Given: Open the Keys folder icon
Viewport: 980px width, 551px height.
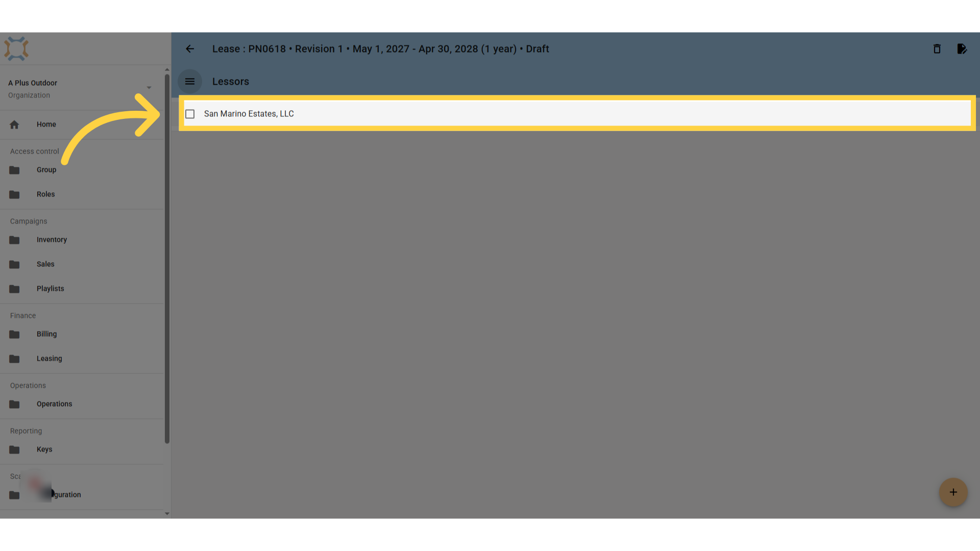Looking at the screenshot, I should tap(14, 449).
